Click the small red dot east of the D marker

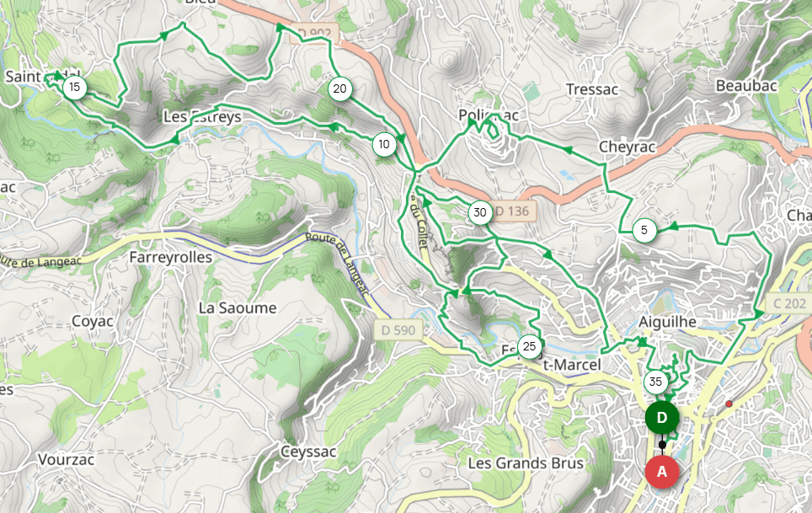[x=729, y=403]
